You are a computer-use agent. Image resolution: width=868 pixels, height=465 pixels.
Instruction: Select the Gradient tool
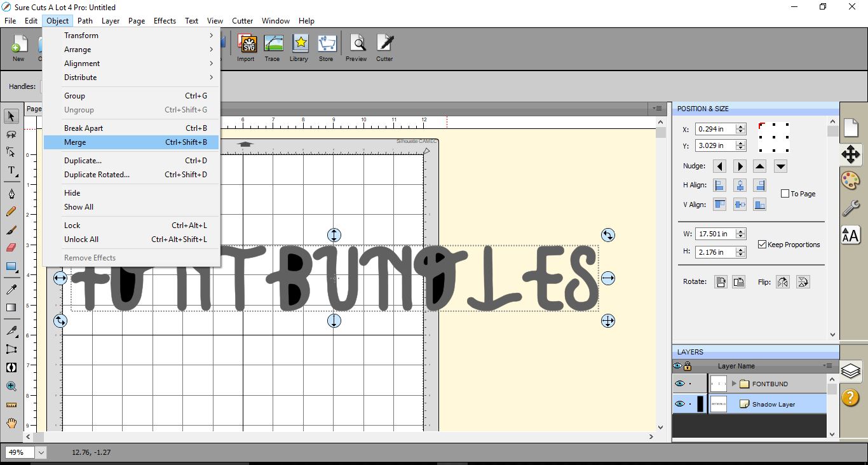click(11, 307)
